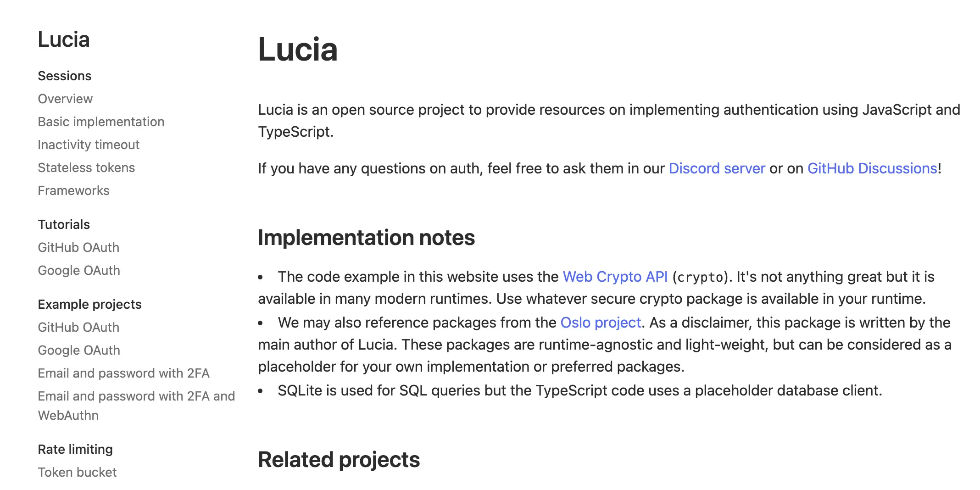This screenshot has width=980, height=490.
Task: Go to Token bucket under Rate limiting
Action: coord(77,472)
